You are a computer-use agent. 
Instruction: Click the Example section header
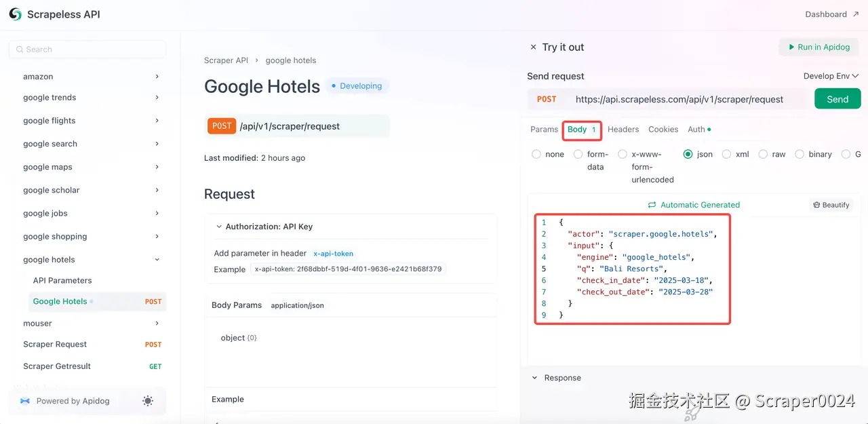(x=228, y=399)
